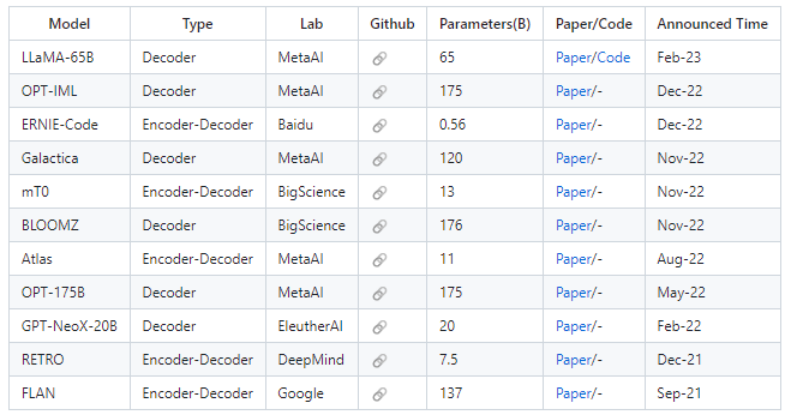
Task: Open the Github link icon for OPT-IML
Action: tap(379, 92)
